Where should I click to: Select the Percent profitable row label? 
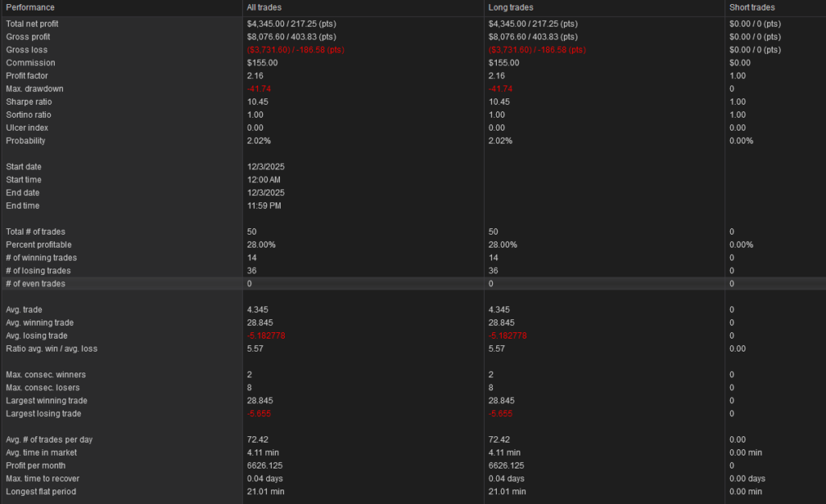pyautogui.click(x=38, y=244)
